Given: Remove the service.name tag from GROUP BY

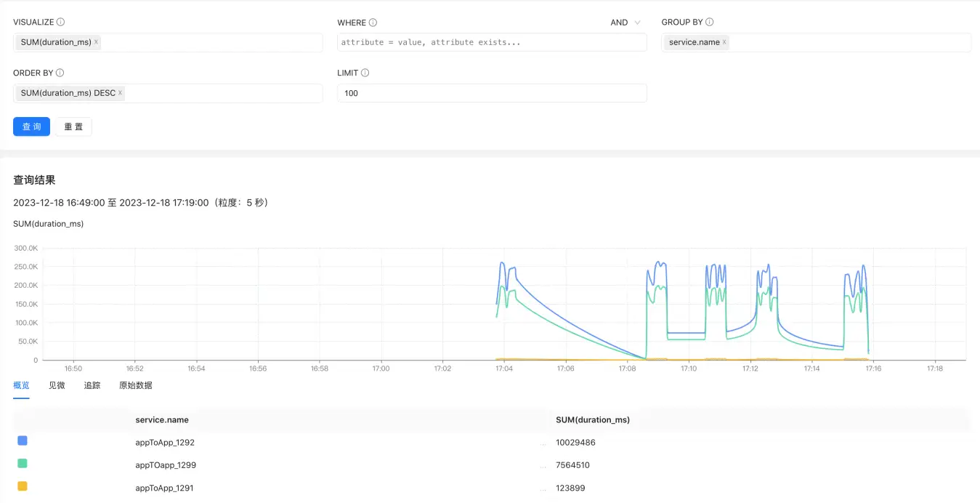Looking at the screenshot, I should pos(724,42).
